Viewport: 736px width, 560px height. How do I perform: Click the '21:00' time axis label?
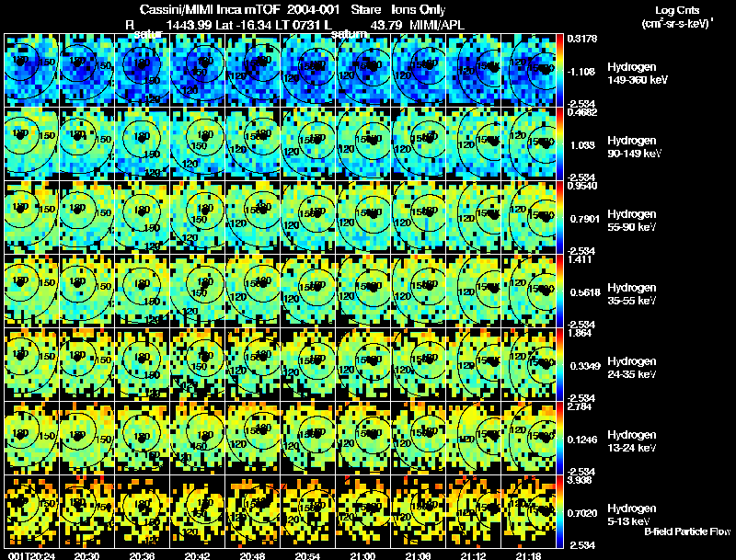click(x=362, y=556)
